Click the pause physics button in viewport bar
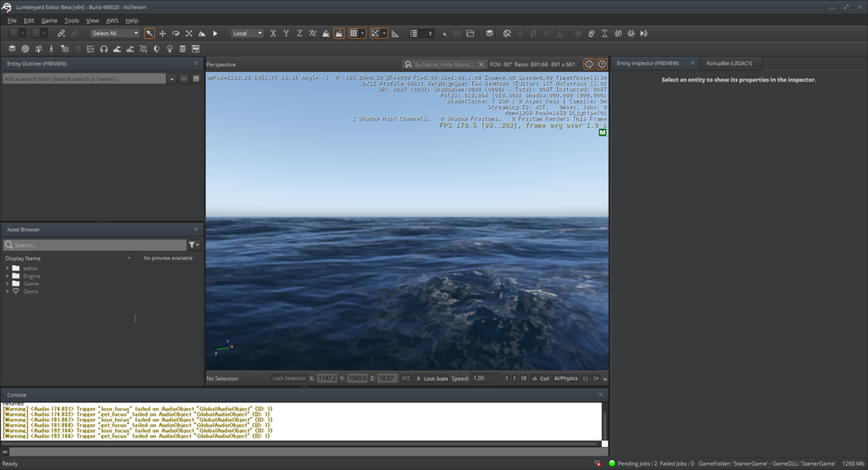 (585, 379)
